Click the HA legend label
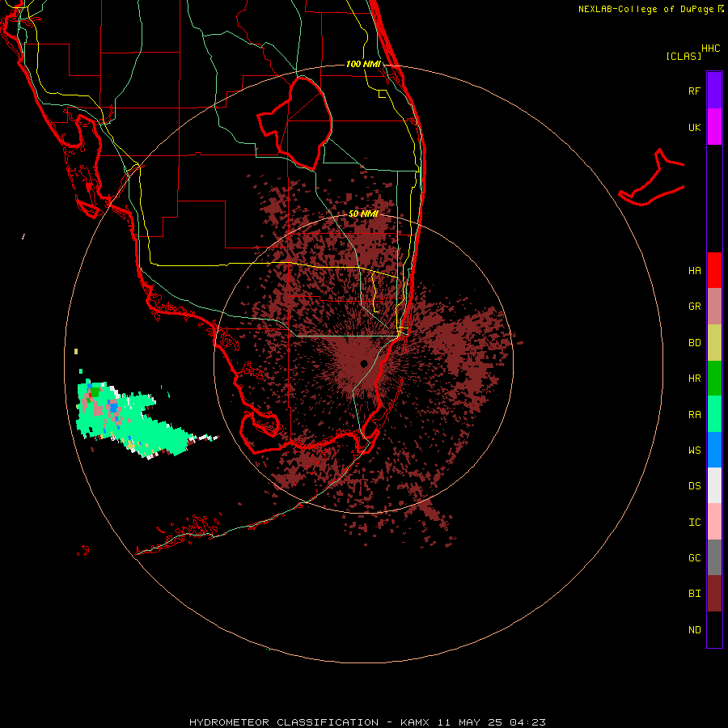Screen dimensions: 728x728 (x=694, y=271)
